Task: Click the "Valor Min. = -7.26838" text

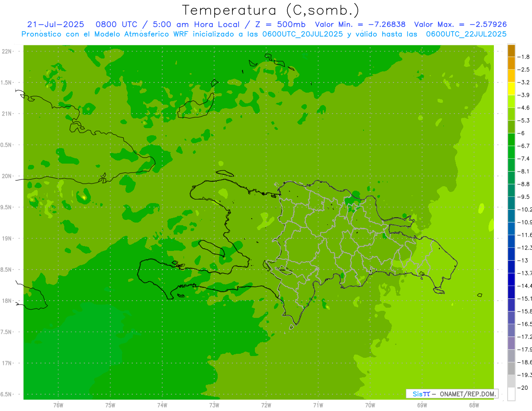Action: pyautogui.click(x=360, y=24)
